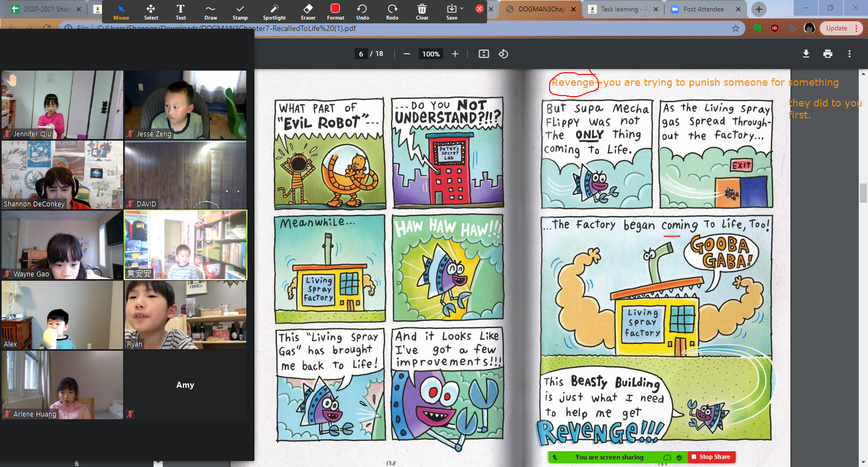Choose the Select annotation tool
Viewport: 868px width, 467px height.
coord(151,11)
